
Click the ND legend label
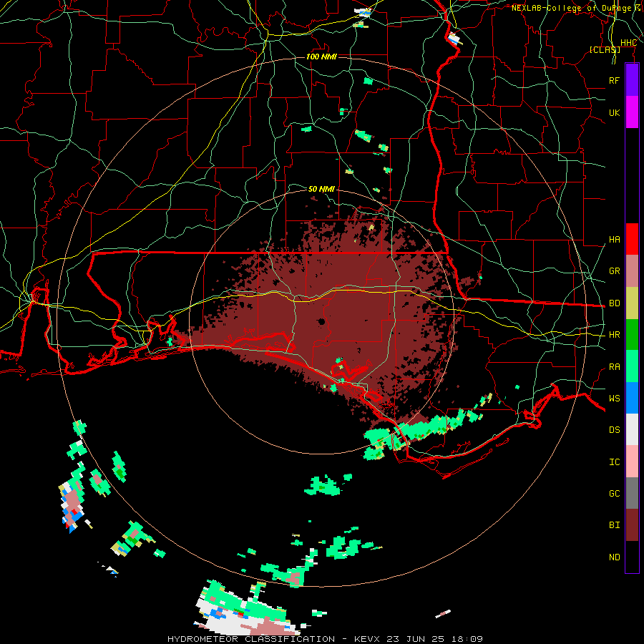pyautogui.click(x=615, y=557)
